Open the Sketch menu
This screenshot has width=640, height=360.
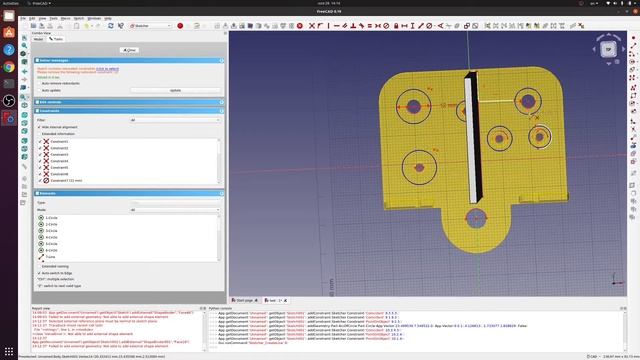78,18
